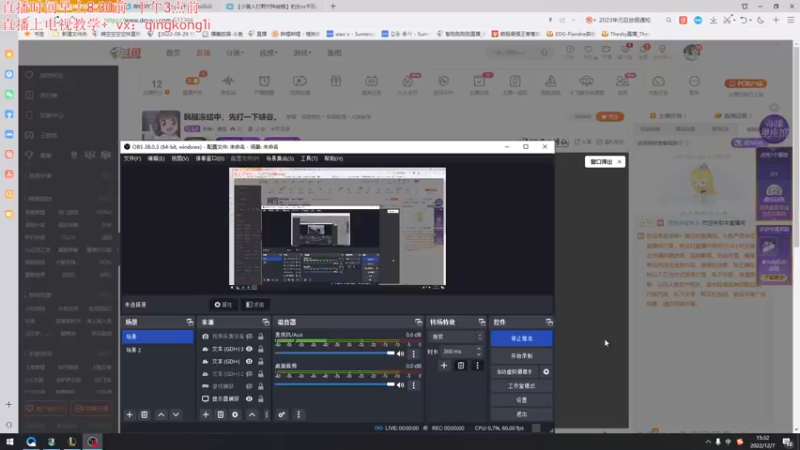Image resolution: width=800 pixels, height=450 pixels.
Task: Open the browser icon in the taskbar
Action: [x=31, y=442]
